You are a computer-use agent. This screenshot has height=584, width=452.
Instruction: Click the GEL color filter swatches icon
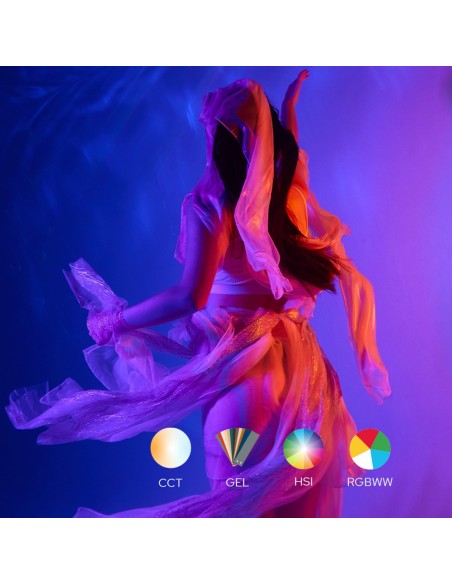click(x=237, y=447)
